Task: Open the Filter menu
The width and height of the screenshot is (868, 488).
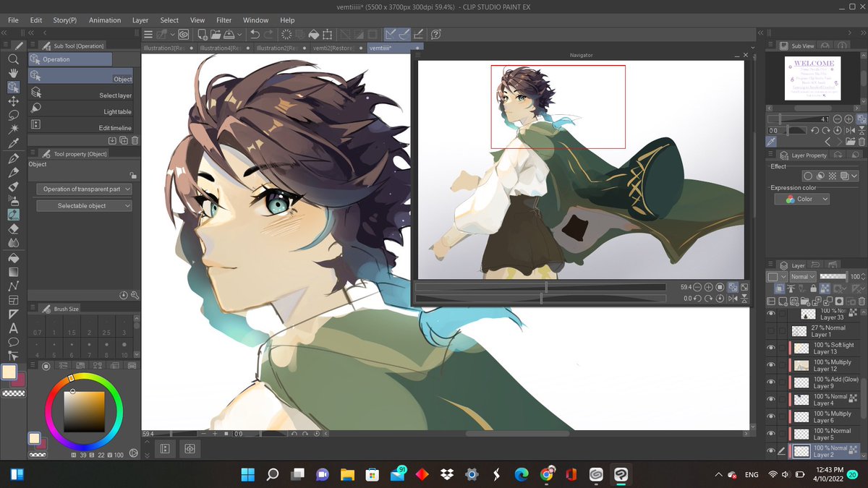Action: [224, 20]
